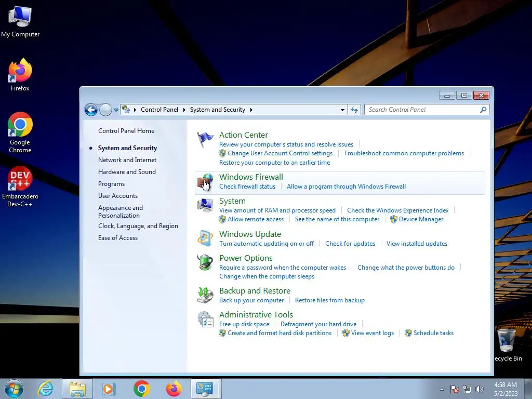
Task: Launch Chrome from the taskbar
Action: 141,389
